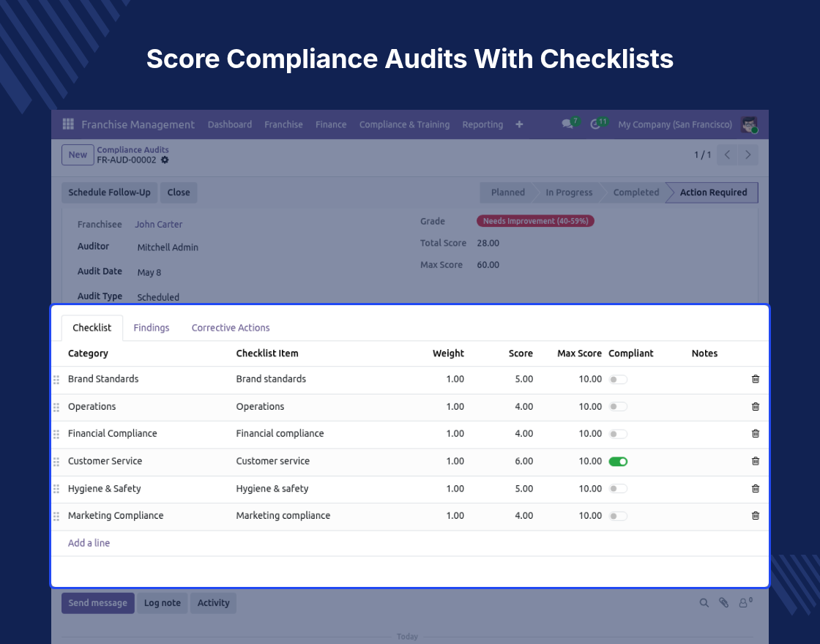Viewport: 820px width, 644px height.
Task: Open the My Company (San Francisco) switcher
Action: (674, 124)
